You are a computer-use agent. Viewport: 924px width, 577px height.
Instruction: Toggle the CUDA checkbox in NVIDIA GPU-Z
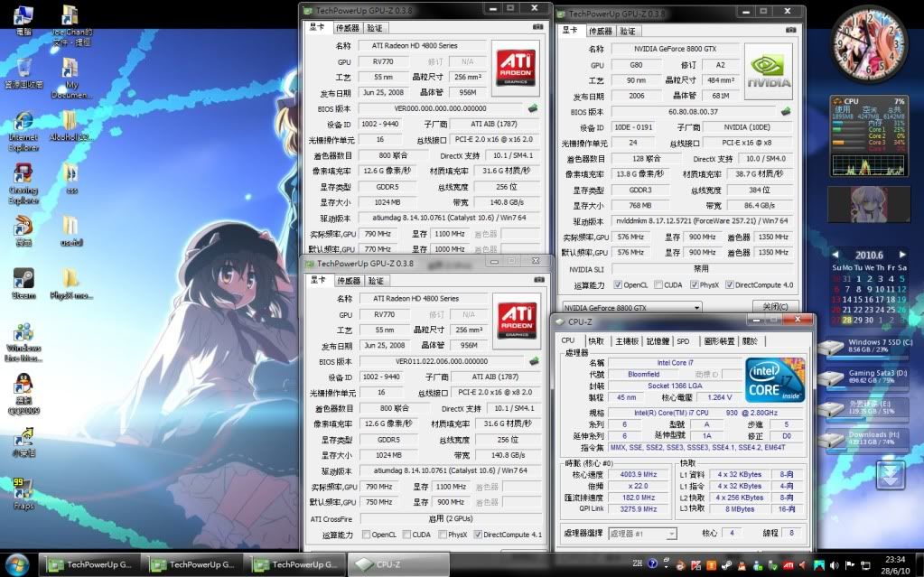[658, 284]
